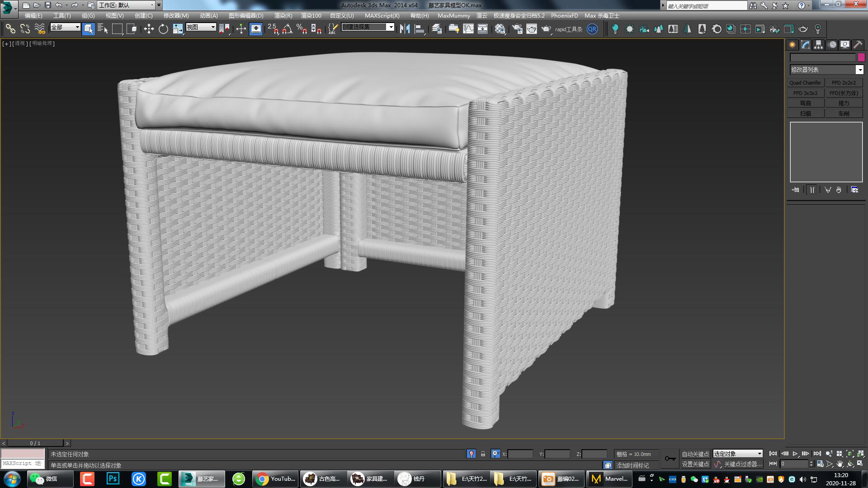Apply the Quad Chamfer modifier button
The width and height of the screenshot is (868, 488).
pyautogui.click(x=805, y=82)
